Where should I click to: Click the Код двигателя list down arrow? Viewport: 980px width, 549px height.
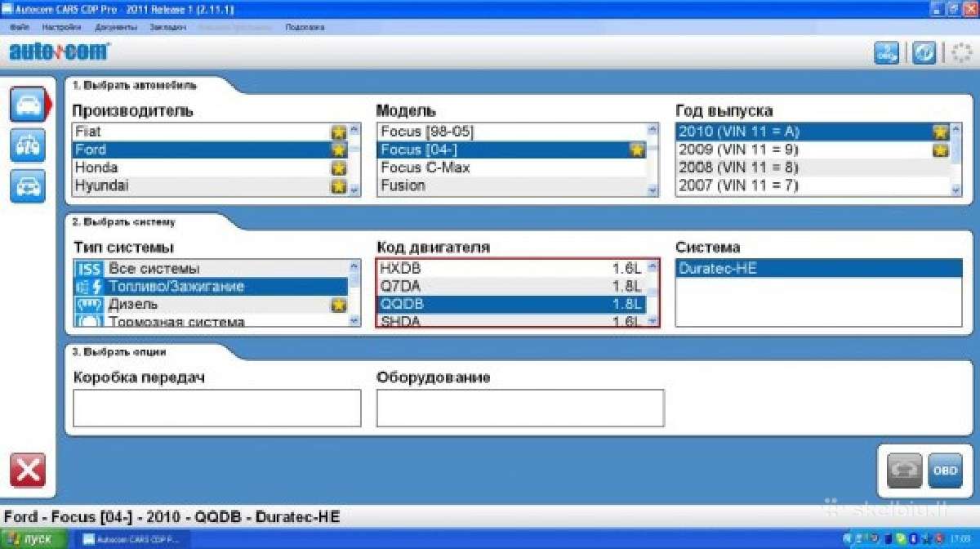click(x=653, y=321)
